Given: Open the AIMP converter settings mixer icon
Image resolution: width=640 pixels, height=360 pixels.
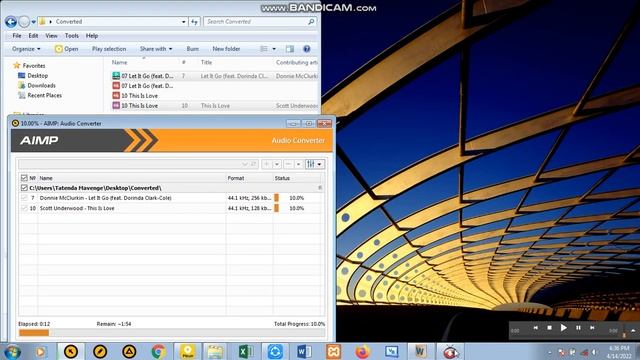Looking at the screenshot, I should [311, 164].
